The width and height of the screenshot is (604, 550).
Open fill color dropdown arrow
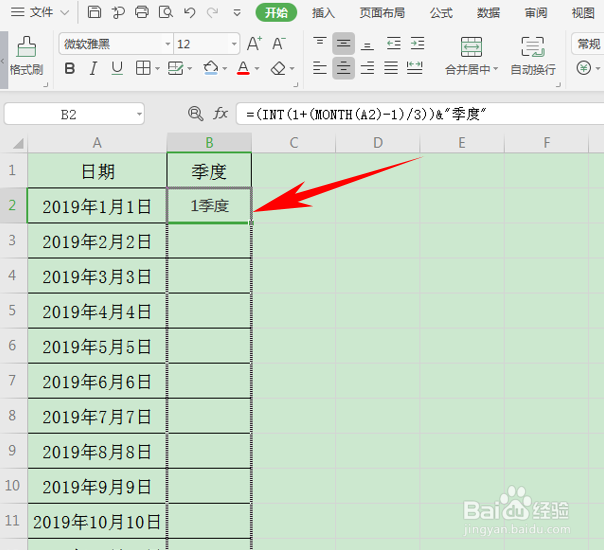(225, 69)
